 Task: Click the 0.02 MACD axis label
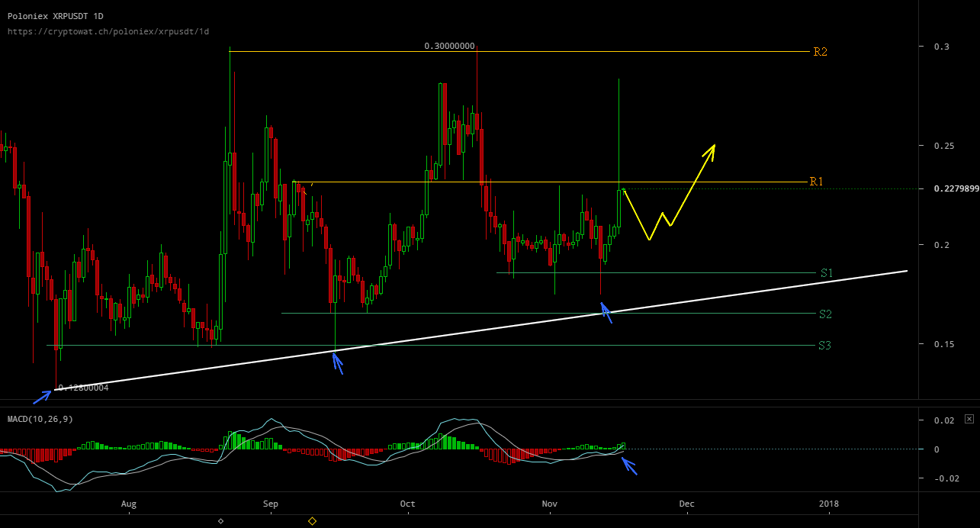943,420
